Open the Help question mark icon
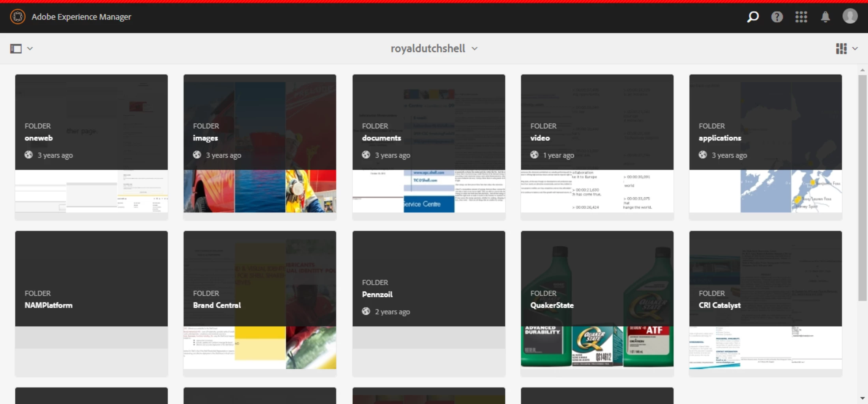 click(777, 17)
